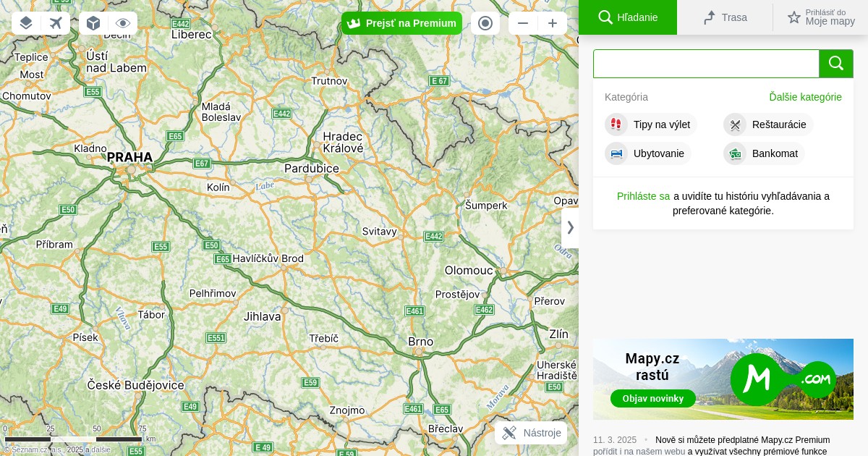Click the green magnifier search button
The image size is (868, 456).
(x=836, y=64)
